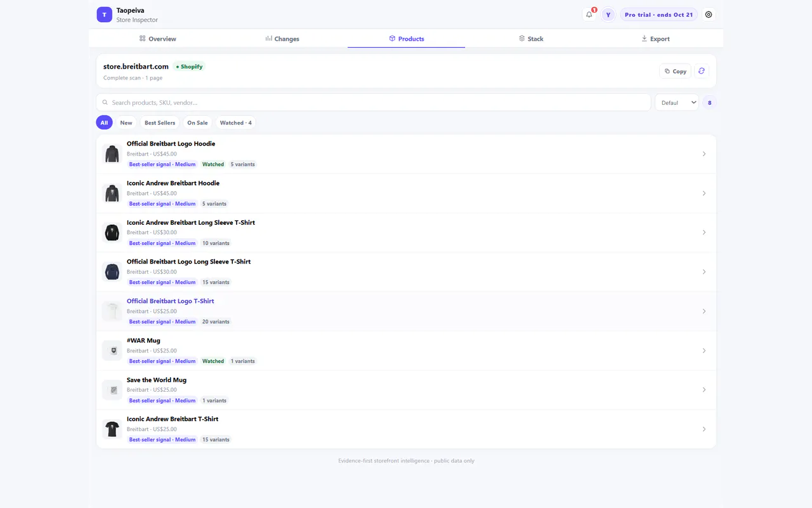812x508 pixels.
Task: Open the Default sort dropdown
Action: point(677,102)
